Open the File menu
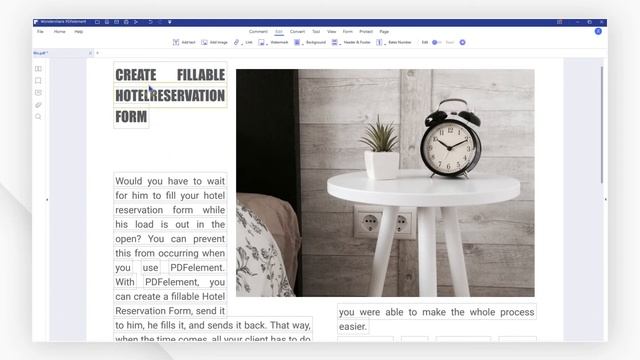This screenshot has width=640, height=360. pos(40,31)
